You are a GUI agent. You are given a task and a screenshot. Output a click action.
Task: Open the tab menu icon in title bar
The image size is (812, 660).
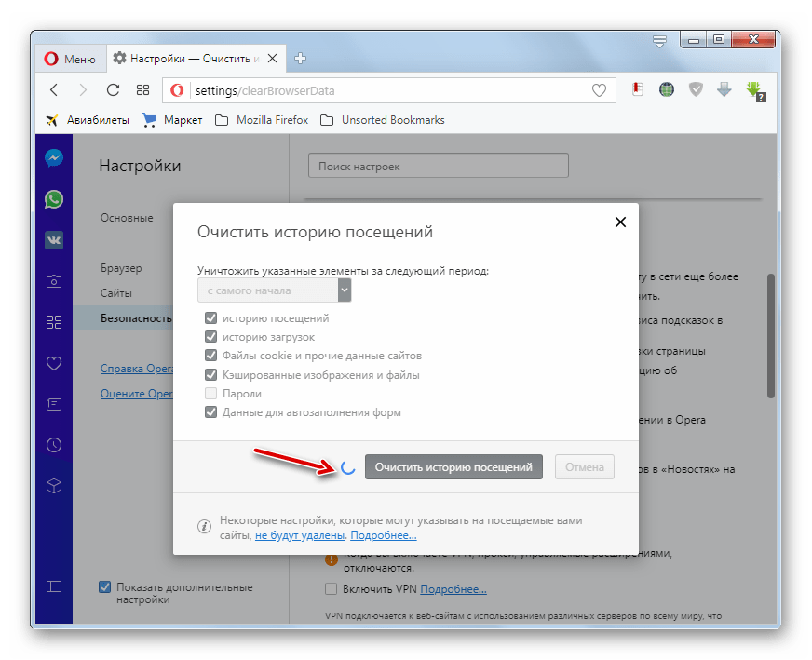click(659, 41)
